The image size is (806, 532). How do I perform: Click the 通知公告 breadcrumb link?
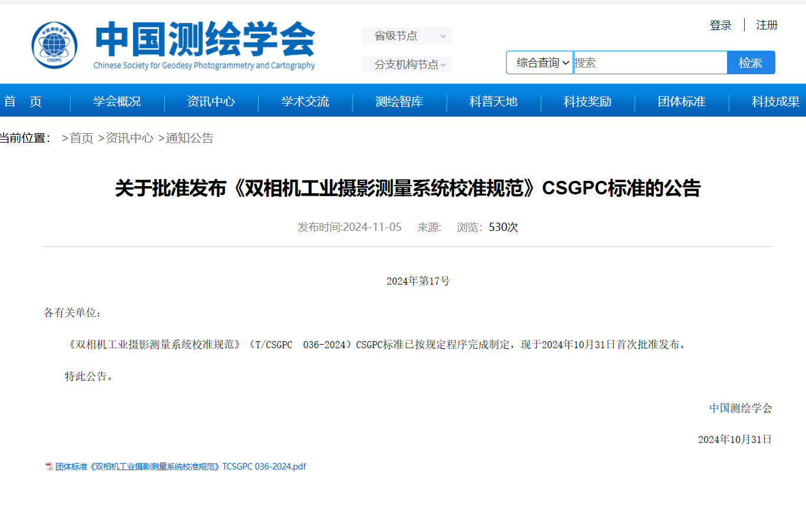click(x=189, y=138)
